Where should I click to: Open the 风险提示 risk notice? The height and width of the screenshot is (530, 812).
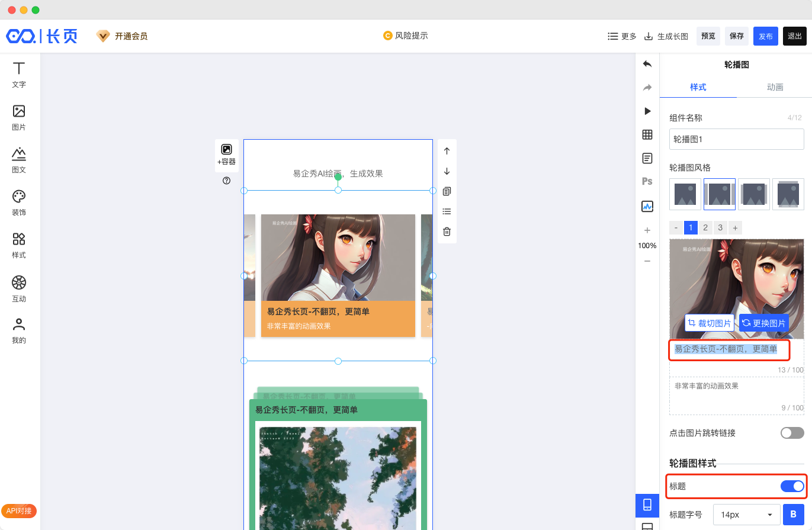(x=406, y=36)
